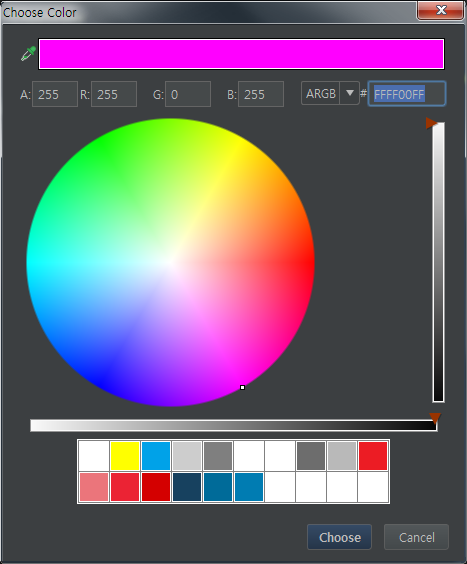
Task: Pick the light blue recent color swatch
Action: (156, 456)
